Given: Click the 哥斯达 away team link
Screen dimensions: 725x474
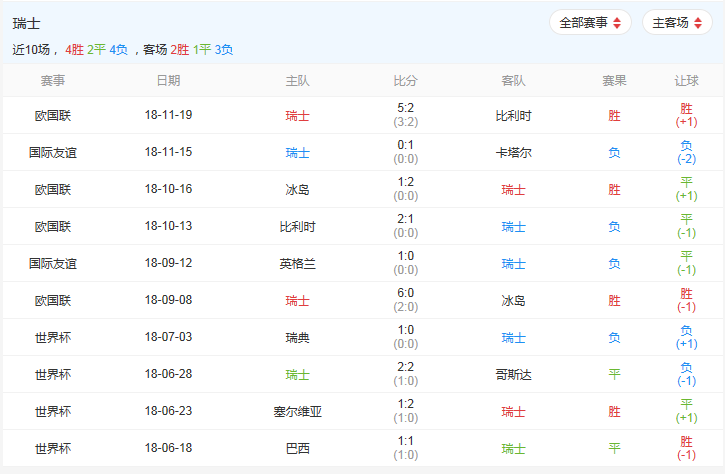Looking at the screenshot, I should pos(513,375).
